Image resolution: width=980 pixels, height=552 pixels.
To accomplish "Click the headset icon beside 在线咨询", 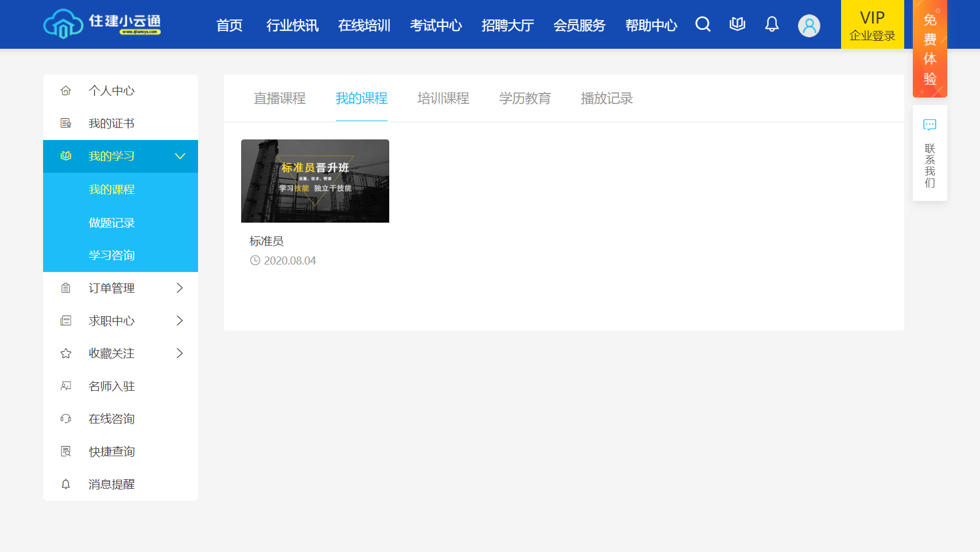I will [66, 419].
